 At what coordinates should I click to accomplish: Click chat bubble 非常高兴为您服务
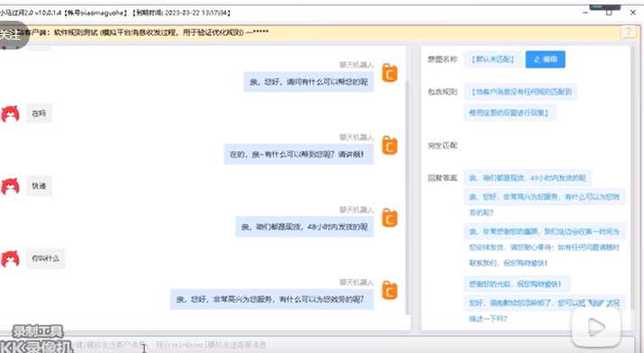[272, 300]
